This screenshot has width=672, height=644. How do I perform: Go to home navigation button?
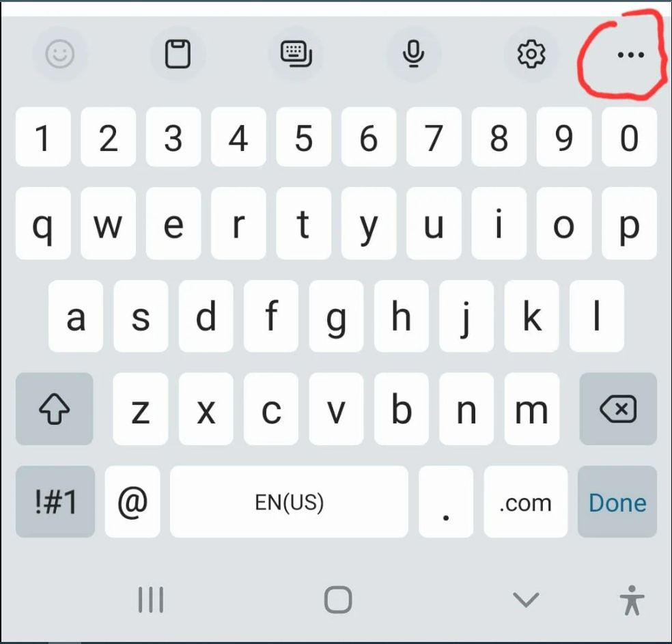338,600
